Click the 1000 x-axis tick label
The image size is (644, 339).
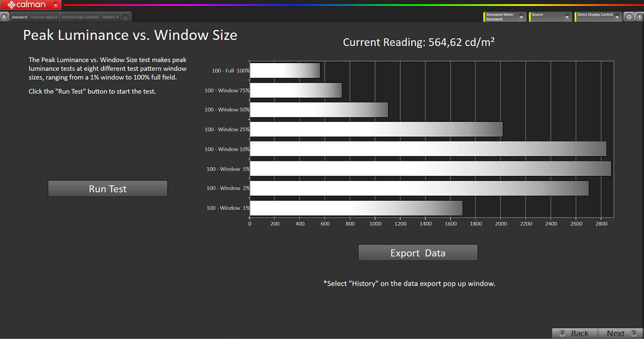pyautogui.click(x=375, y=224)
